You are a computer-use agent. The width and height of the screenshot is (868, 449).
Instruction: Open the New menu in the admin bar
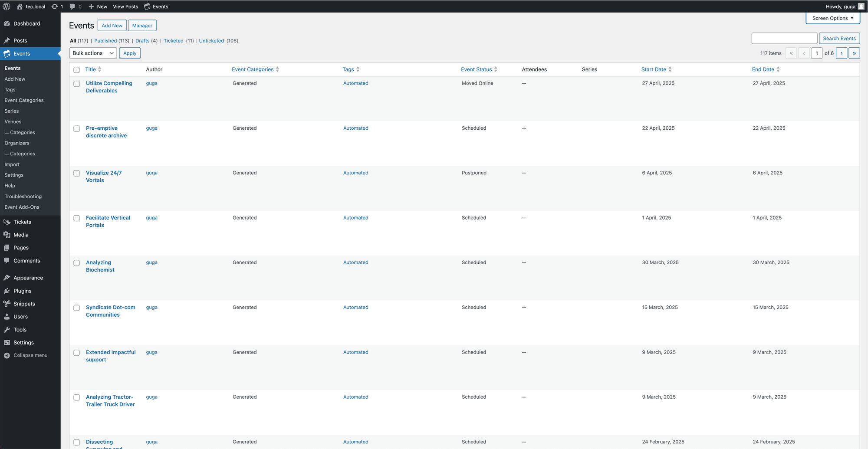97,7
